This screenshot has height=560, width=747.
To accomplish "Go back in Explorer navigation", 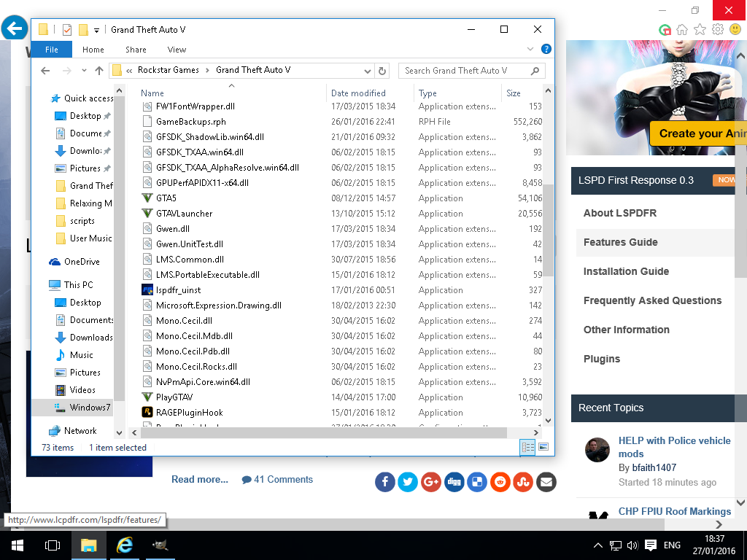I will (x=45, y=71).
